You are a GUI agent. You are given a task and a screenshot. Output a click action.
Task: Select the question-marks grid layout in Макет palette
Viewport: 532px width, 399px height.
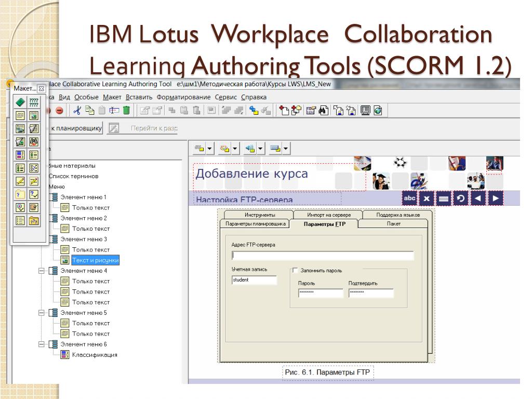34,102
